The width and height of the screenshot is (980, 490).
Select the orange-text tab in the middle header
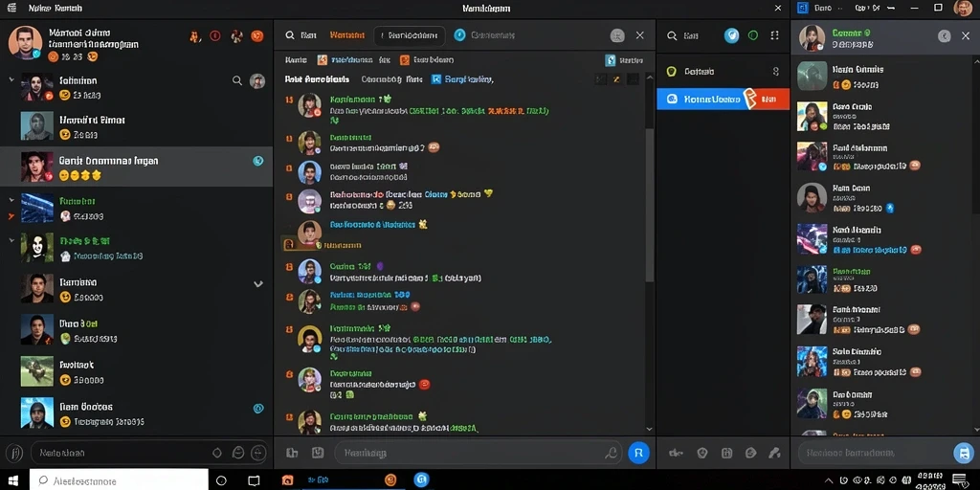[346, 35]
